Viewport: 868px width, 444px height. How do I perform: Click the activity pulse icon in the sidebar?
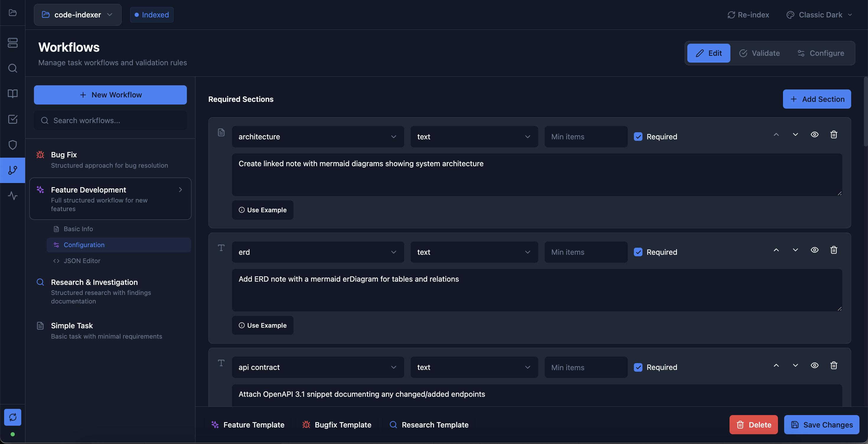pyautogui.click(x=12, y=196)
